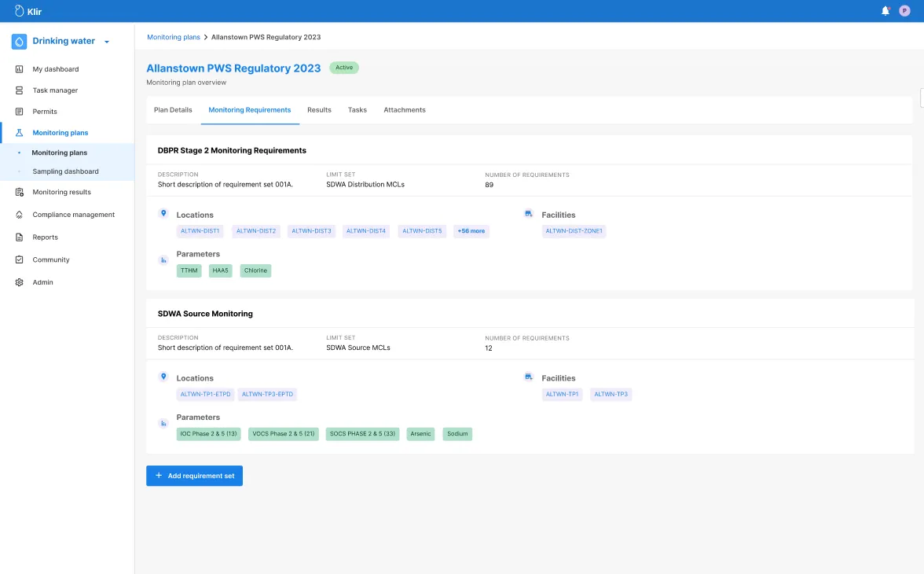This screenshot has height=574, width=924.
Task: Open Permits in the sidebar
Action: click(x=45, y=112)
